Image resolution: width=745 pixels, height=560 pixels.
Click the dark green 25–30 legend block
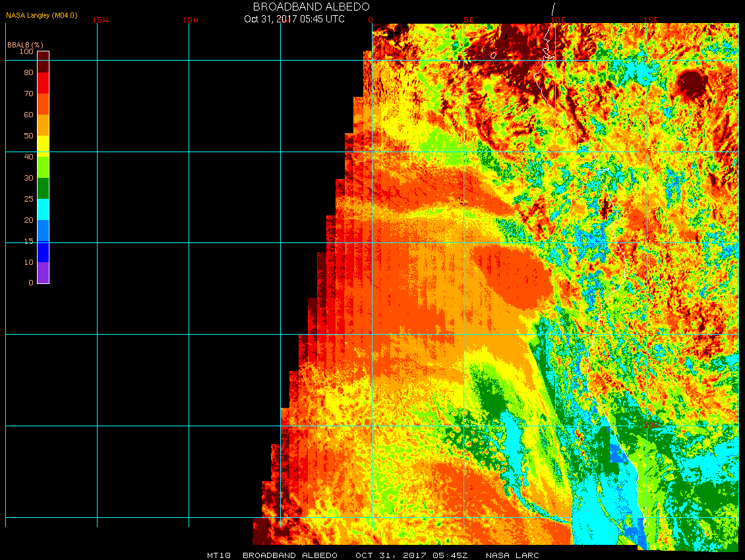coord(43,188)
